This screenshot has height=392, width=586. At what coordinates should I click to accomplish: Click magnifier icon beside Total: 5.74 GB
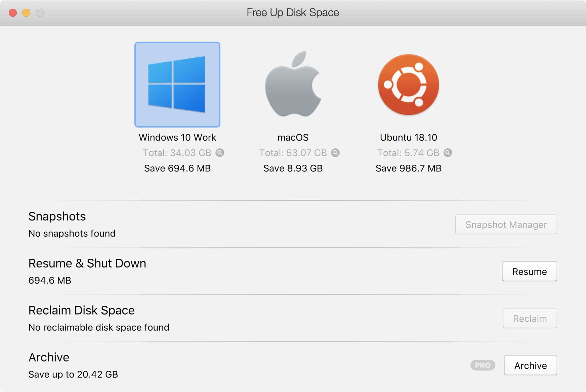(x=448, y=153)
